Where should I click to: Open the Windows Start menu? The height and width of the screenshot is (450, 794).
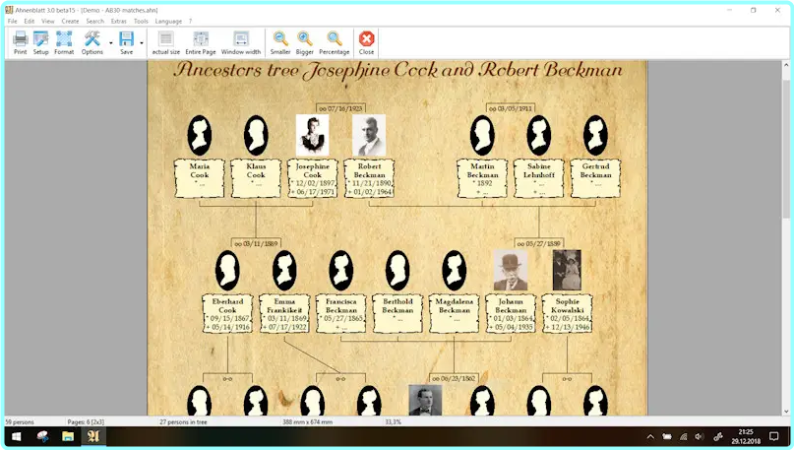pyautogui.click(x=16, y=436)
